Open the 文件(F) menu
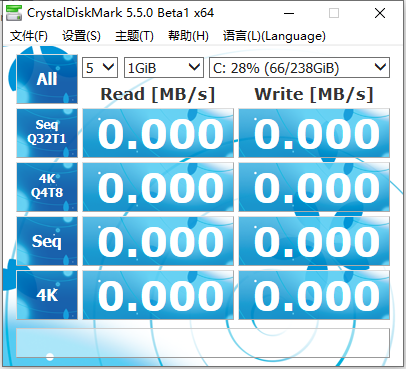 (x=29, y=36)
